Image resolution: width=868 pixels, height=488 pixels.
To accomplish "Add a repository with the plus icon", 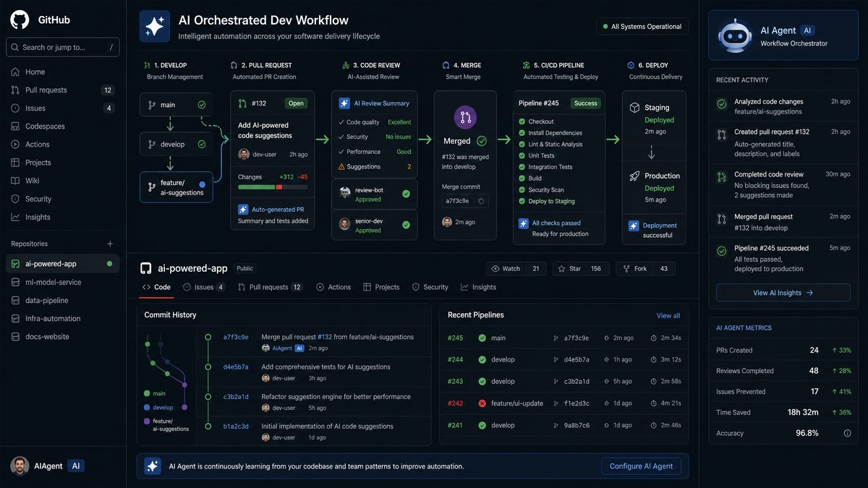I will point(110,244).
